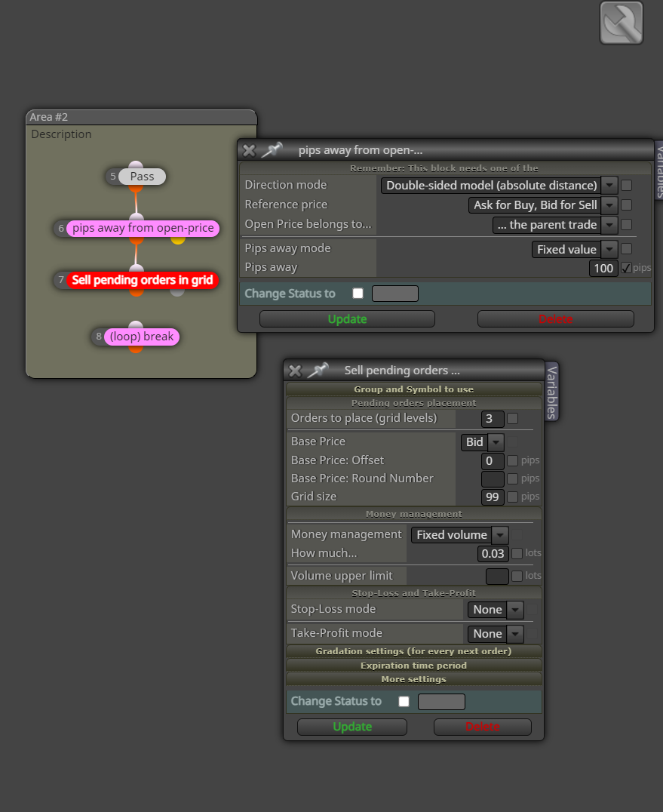Pin the pips away from open-price panel
Screen dimensions: 663x812
click(272, 150)
